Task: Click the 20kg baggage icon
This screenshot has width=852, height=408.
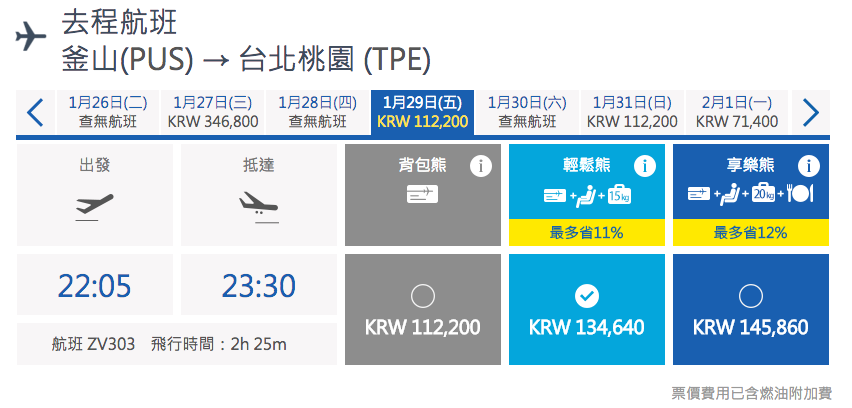Action: [763, 194]
